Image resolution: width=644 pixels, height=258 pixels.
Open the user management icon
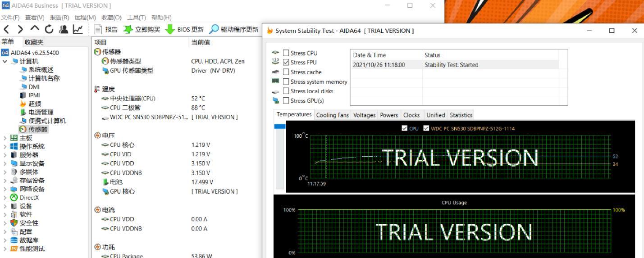point(64,30)
